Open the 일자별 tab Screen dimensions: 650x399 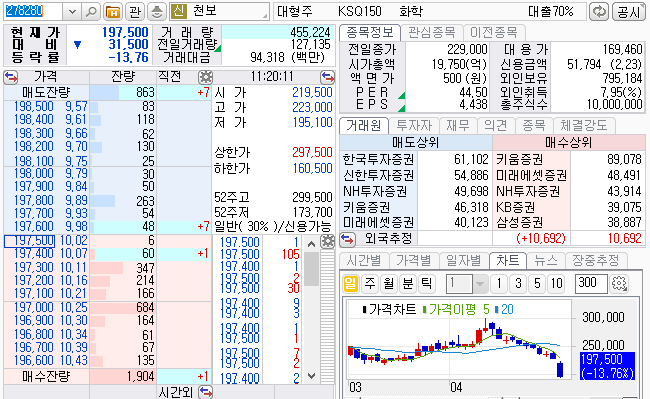pos(463,261)
